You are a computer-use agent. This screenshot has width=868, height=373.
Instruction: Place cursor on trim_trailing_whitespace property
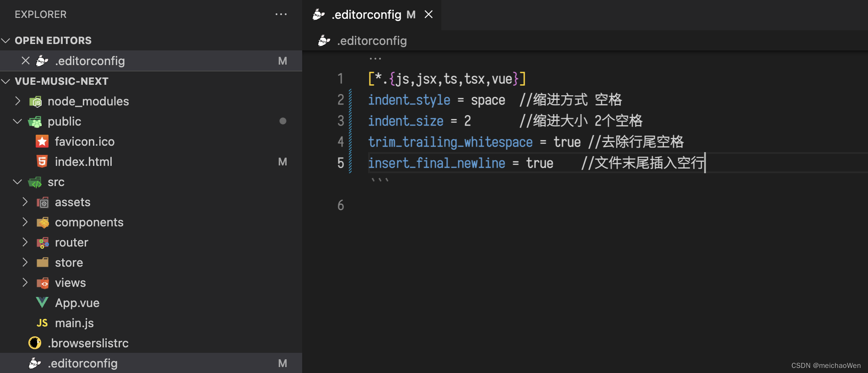(x=450, y=142)
